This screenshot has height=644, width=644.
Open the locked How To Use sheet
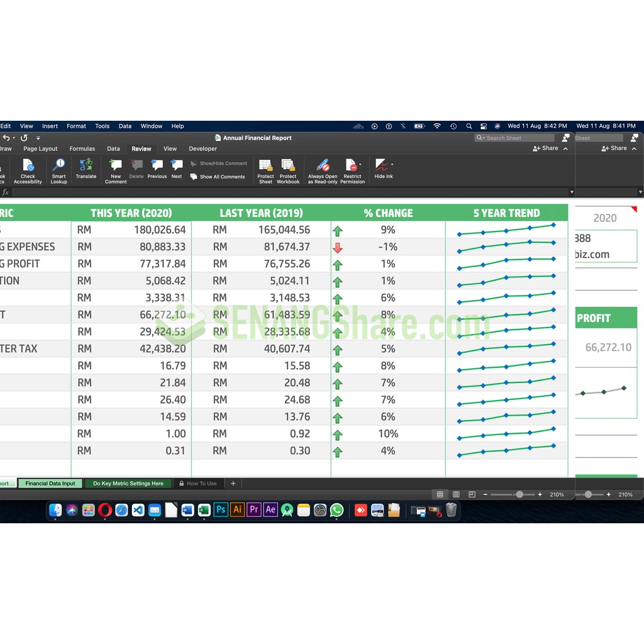coord(198,484)
